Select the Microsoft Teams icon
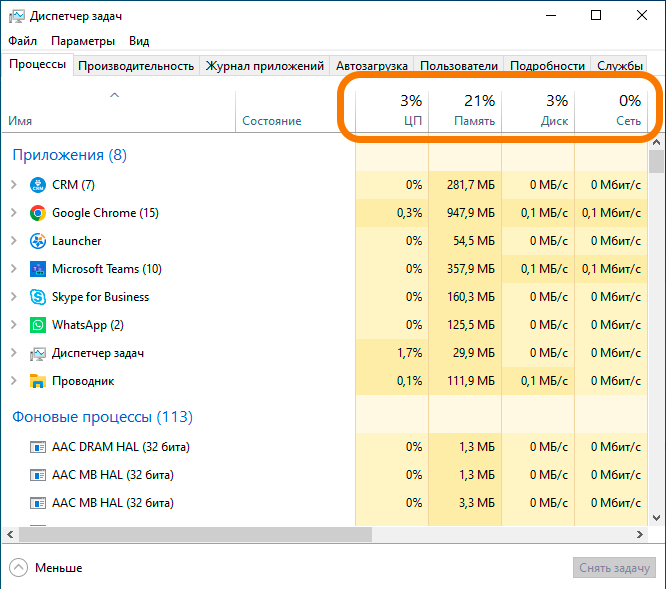The width and height of the screenshot is (666, 589). (38, 269)
